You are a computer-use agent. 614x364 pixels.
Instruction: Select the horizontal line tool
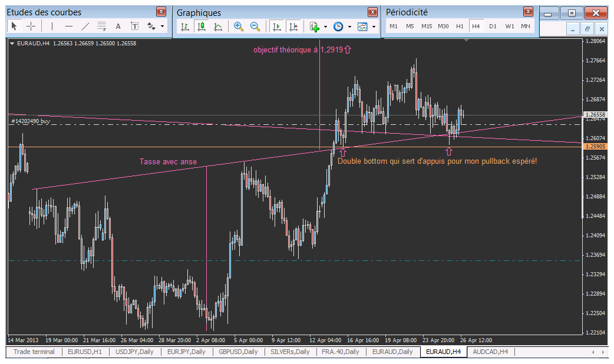(x=69, y=27)
